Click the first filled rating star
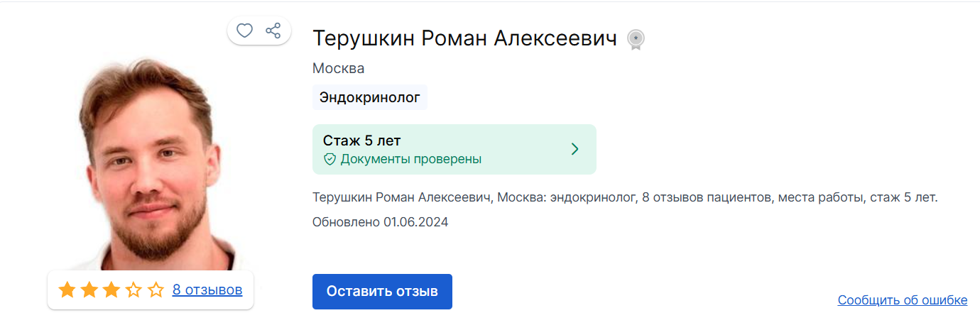 [x=67, y=290]
